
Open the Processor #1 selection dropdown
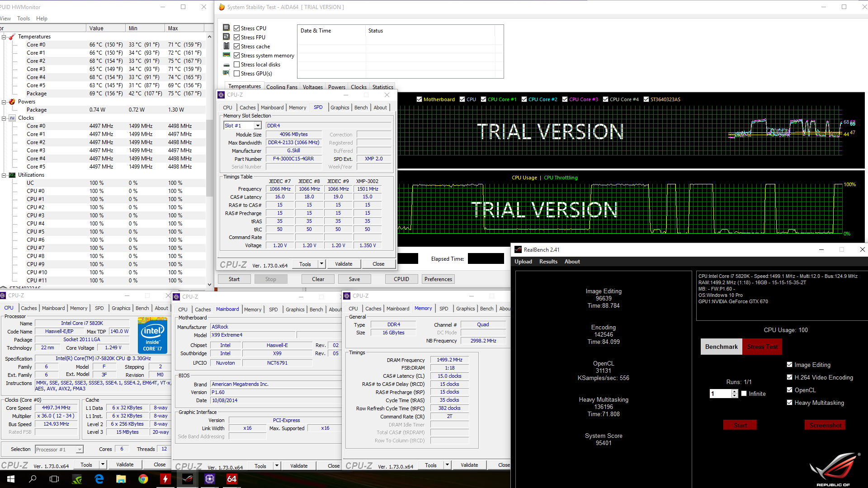(80, 450)
